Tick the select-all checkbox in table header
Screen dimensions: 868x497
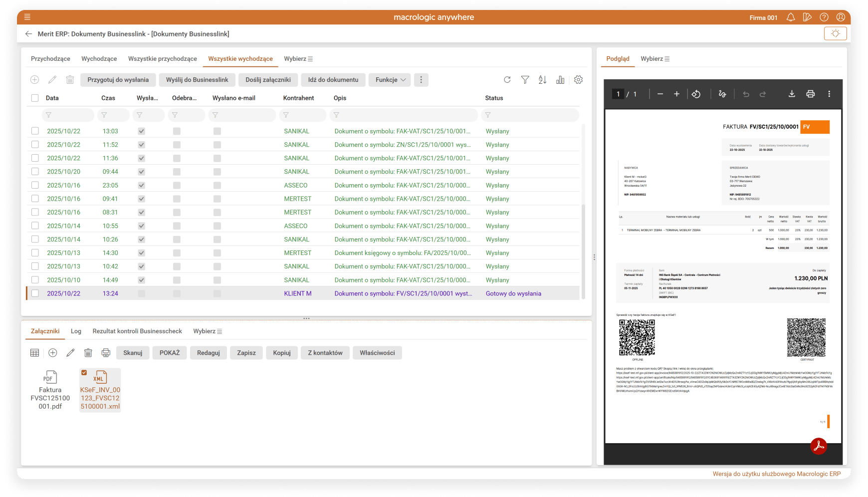(x=35, y=98)
